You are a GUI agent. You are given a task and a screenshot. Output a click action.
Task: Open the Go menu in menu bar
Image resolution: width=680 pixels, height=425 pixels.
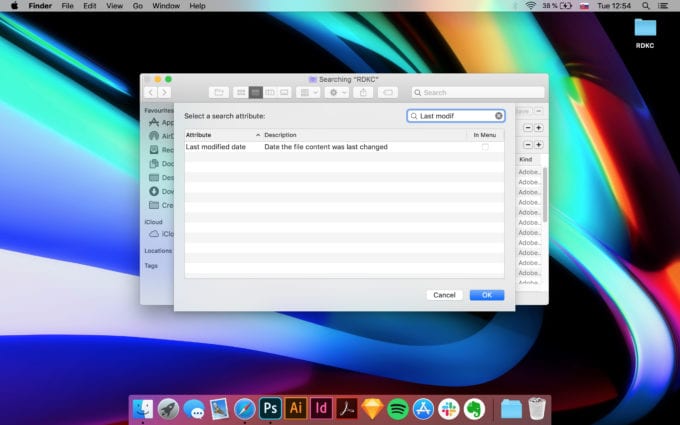pyautogui.click(x=137, y=6)
